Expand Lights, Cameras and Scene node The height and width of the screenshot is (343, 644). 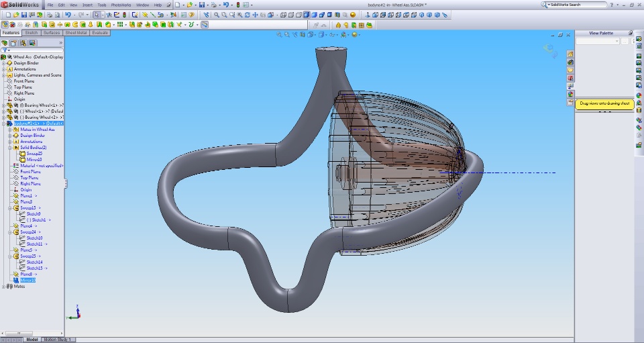4,75
